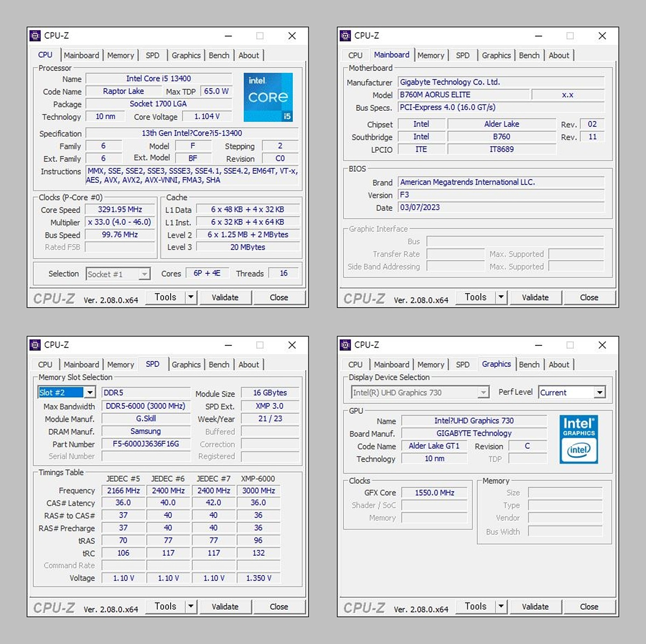Click Tools button in Graphics window
Viewport: 646px width, 644px height.
(475, 606)
